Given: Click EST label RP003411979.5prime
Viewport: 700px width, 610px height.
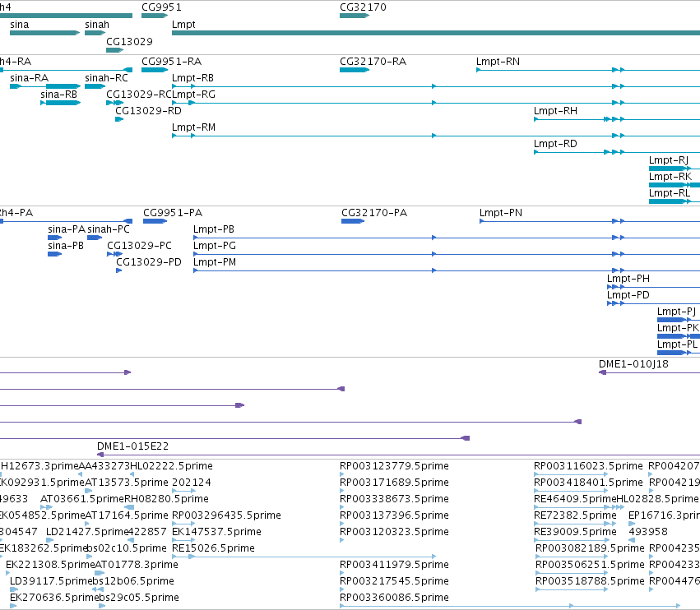Looking at the screenshot, I should (394, 565).
